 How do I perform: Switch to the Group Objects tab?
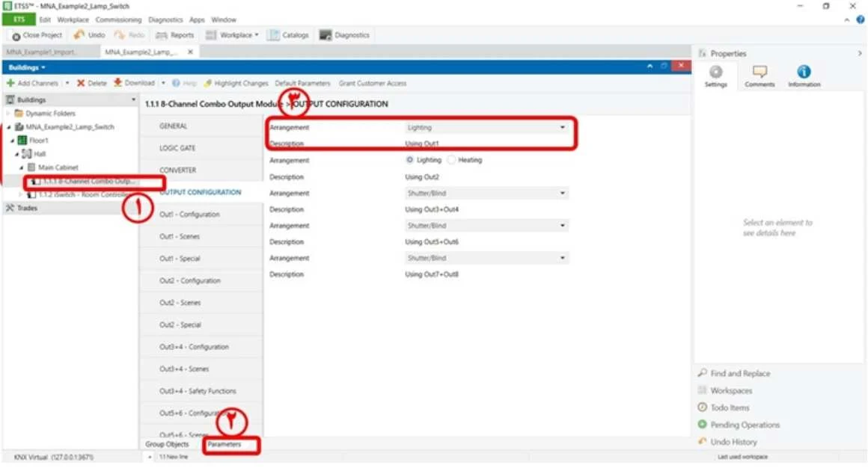[167, 444]
